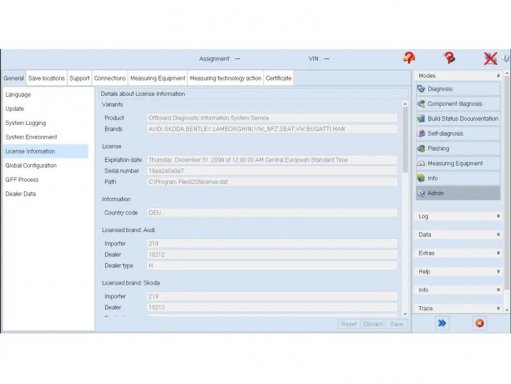
Task: Click the Audi Dealer type field
Action: coord(272,266)
